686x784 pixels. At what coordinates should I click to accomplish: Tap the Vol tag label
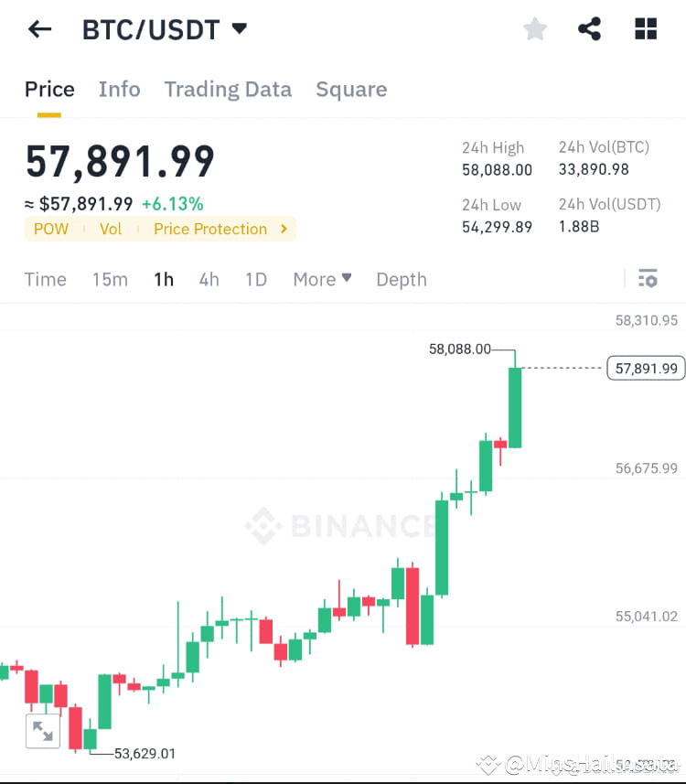[x=110, y=229]
